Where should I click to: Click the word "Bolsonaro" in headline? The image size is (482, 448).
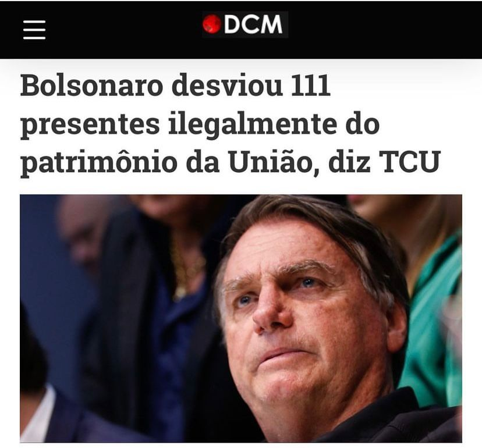coord(91,86)
